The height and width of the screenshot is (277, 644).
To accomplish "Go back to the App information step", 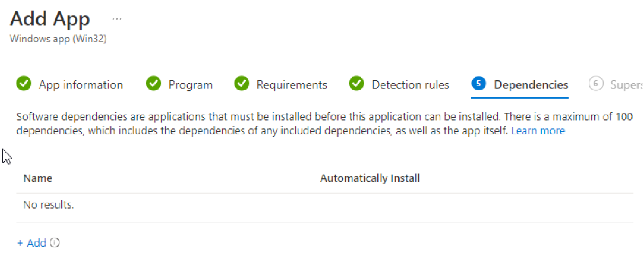I will point(81,85).
